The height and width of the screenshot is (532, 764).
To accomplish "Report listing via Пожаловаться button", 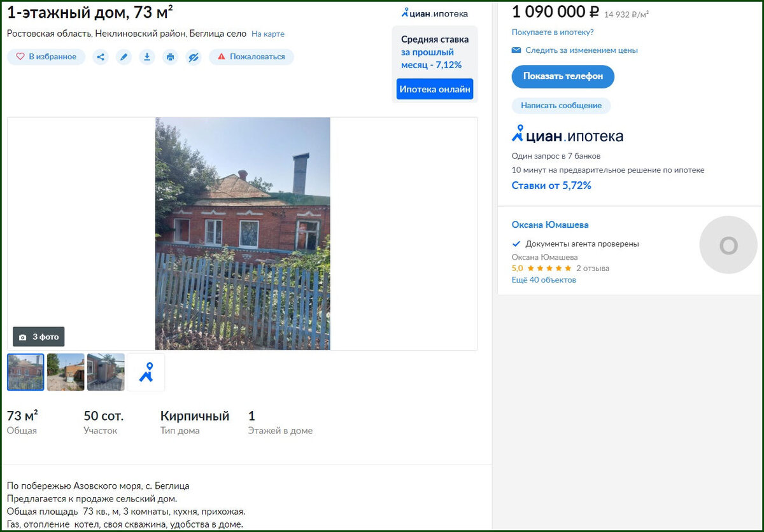I will [x=251, y=57].
